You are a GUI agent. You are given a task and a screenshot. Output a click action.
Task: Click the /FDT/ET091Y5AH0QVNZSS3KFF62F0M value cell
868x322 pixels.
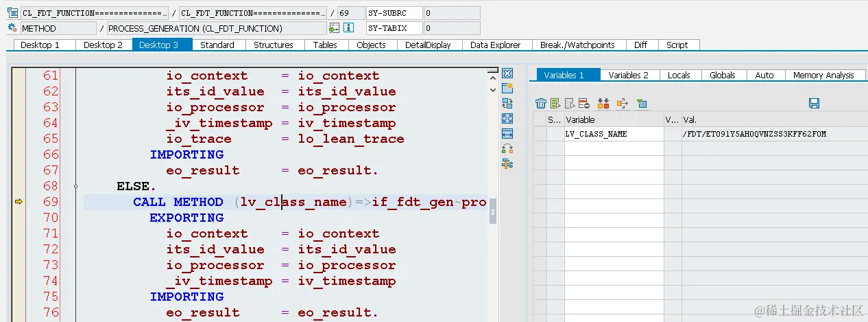[775, 134]
